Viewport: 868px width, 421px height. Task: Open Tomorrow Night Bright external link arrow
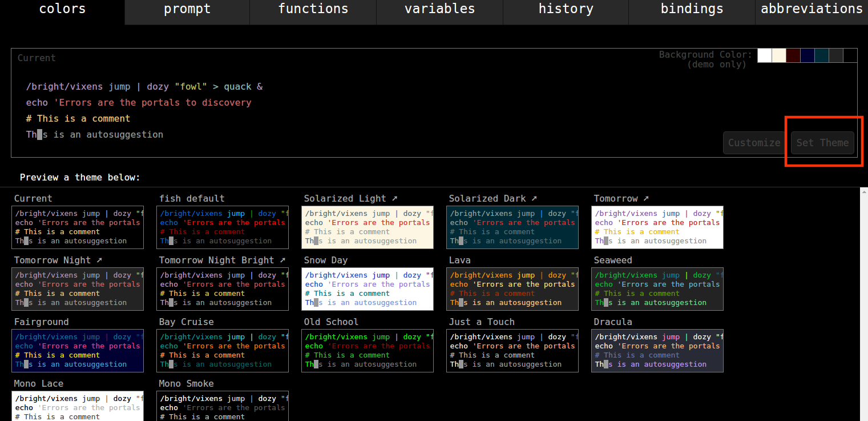click(x=282, y=260)
